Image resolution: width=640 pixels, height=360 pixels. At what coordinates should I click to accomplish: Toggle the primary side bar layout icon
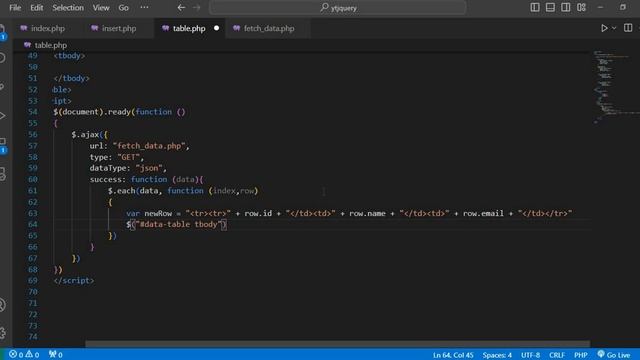coord(535,7)
